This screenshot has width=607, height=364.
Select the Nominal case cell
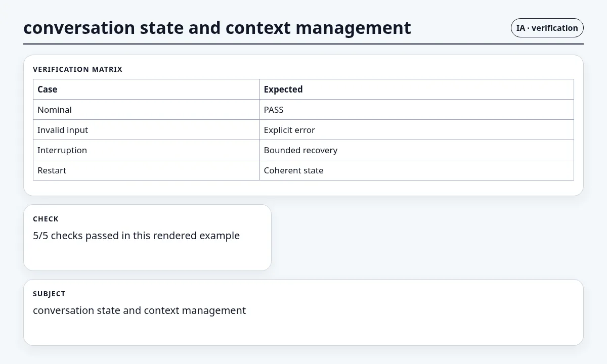coord(146,110)
